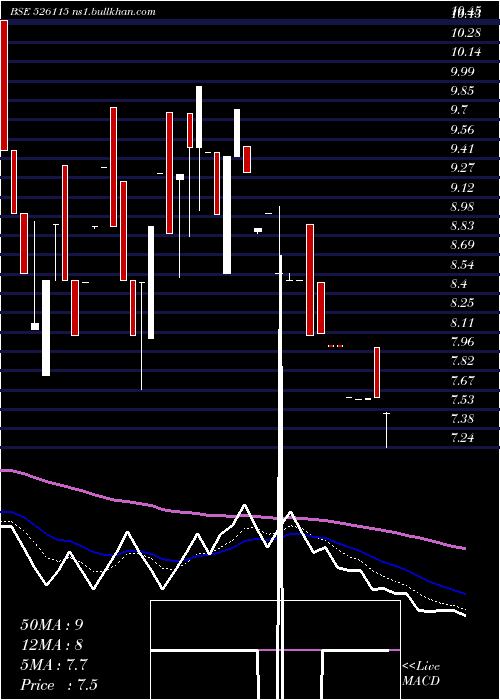Click the <<Live MACD text
This screenshot has height=700, width=500.
421,673
